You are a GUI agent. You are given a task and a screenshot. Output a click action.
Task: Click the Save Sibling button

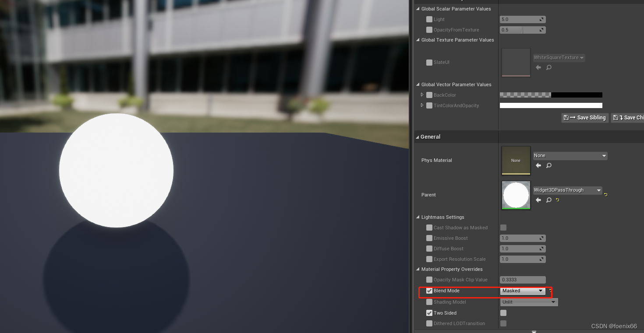[584, 117]
